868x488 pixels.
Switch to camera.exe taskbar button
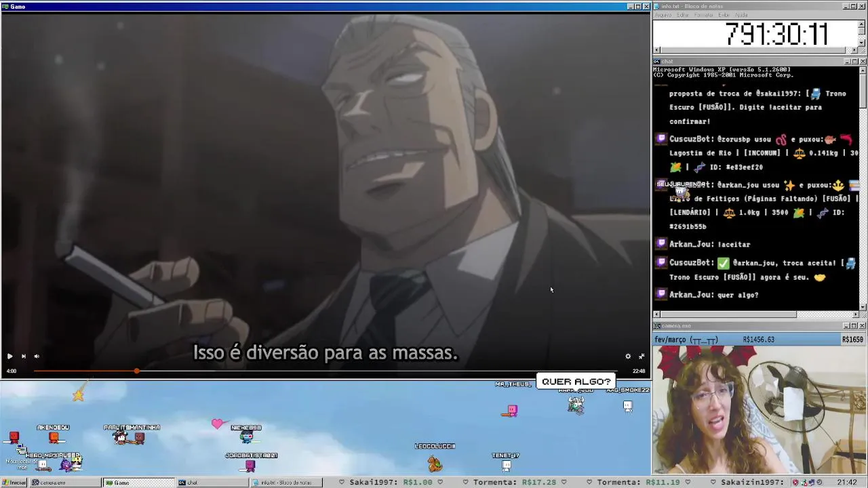pos(66,483)
